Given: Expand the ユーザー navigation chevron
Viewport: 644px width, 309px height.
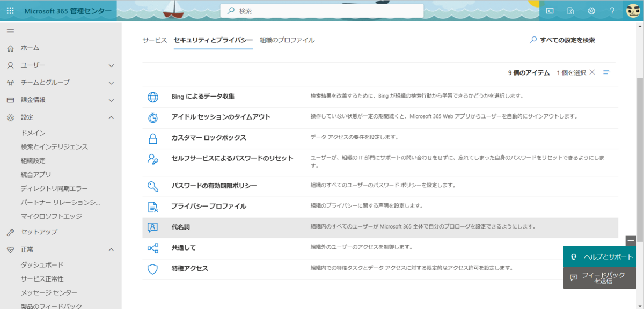Looking at the screenshot, I should pyautogui.click(x=112, y=65).
